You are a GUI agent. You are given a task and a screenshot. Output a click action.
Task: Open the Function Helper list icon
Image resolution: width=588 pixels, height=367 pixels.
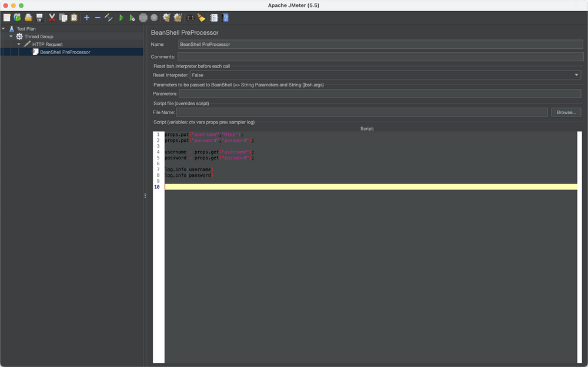[x=214, y=18]
